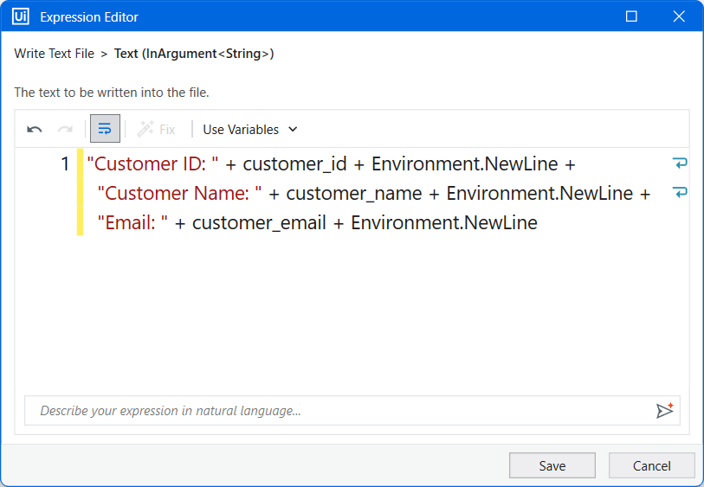Image resolution: width=704 pixels, height=487 pixels.
Task: Click line number 1 in the gutter
Action: click(65, 164)
